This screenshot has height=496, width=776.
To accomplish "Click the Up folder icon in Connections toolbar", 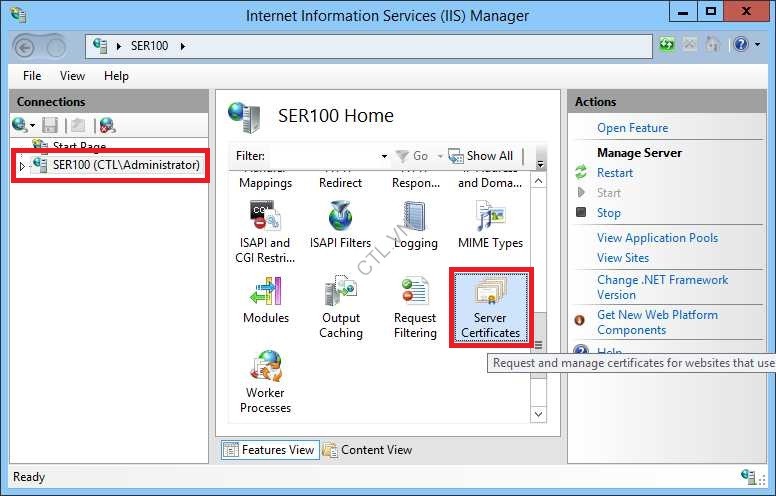I will point(78,125).
